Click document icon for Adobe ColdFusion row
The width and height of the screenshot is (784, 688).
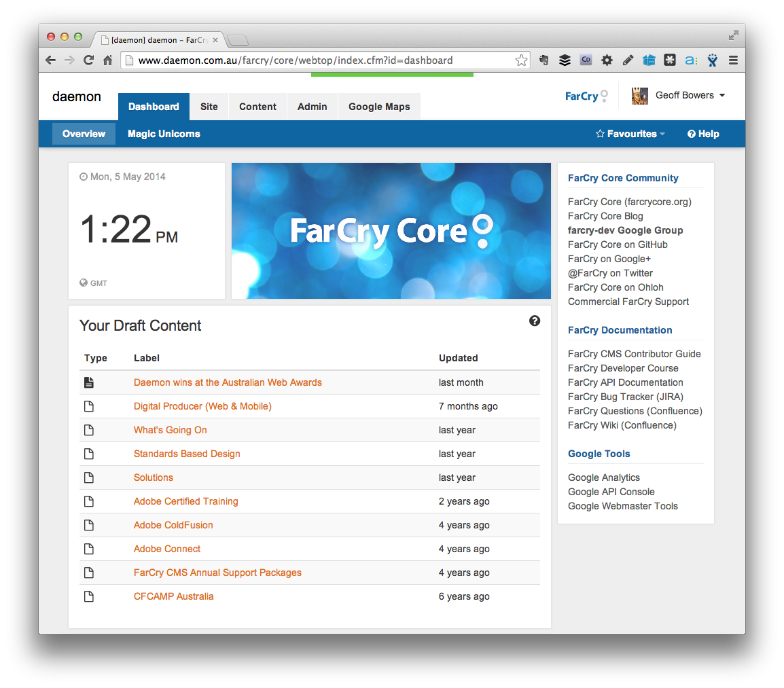89,525
